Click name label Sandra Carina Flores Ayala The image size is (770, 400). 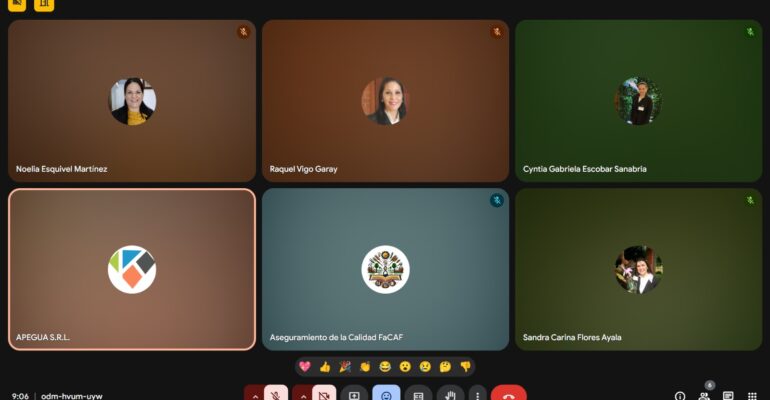tap(572, 337)
